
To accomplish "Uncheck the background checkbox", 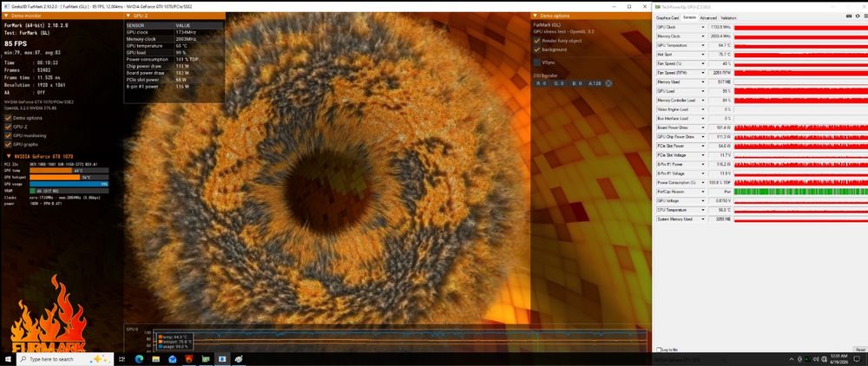I will pyautogui.click(x=537, y=49).
